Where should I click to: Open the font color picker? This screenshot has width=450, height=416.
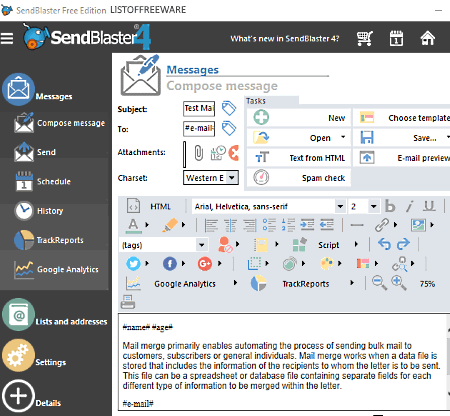tap(133, 225)
